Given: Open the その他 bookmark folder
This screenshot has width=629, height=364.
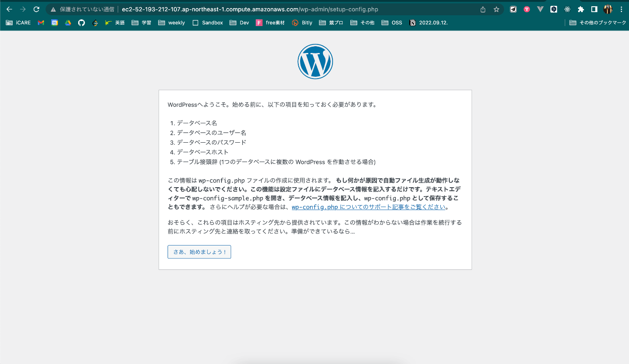Looking at the screenshot, I should click(x=363, y=22).
